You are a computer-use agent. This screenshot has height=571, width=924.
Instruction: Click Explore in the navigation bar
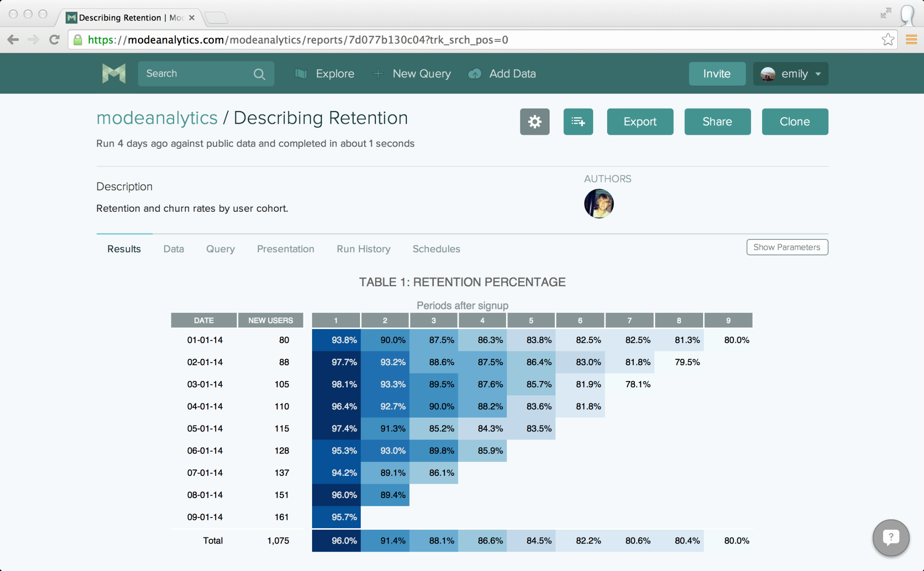point(335,74)
